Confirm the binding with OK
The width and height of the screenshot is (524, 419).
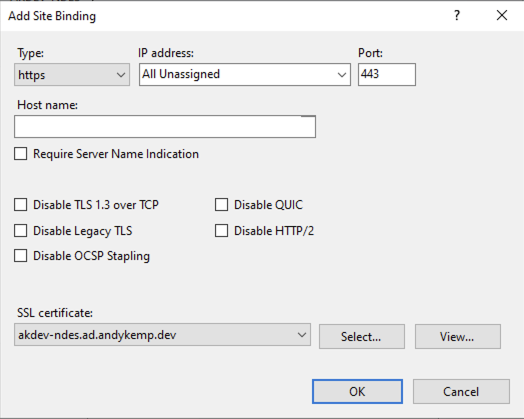point(357,391)
